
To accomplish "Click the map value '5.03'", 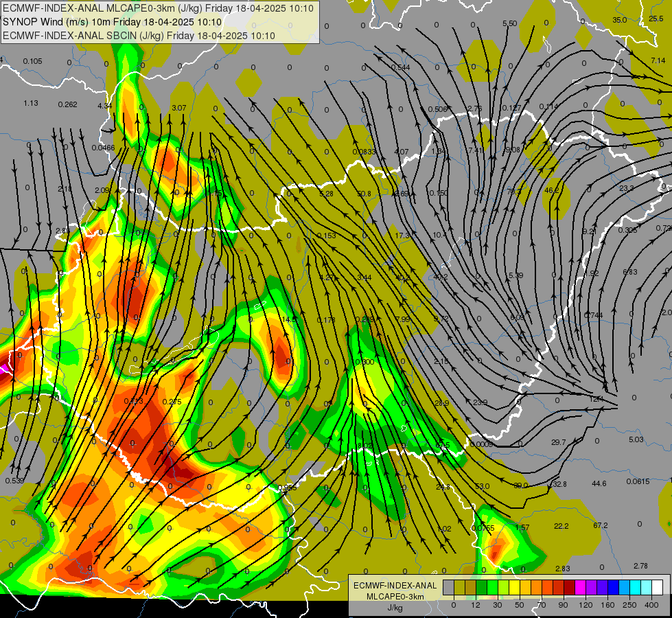I will tap(636, 439).
